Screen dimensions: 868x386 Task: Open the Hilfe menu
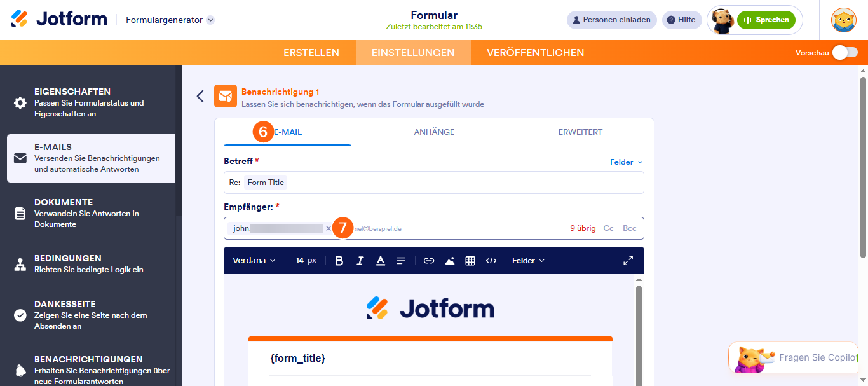(682, 20)
